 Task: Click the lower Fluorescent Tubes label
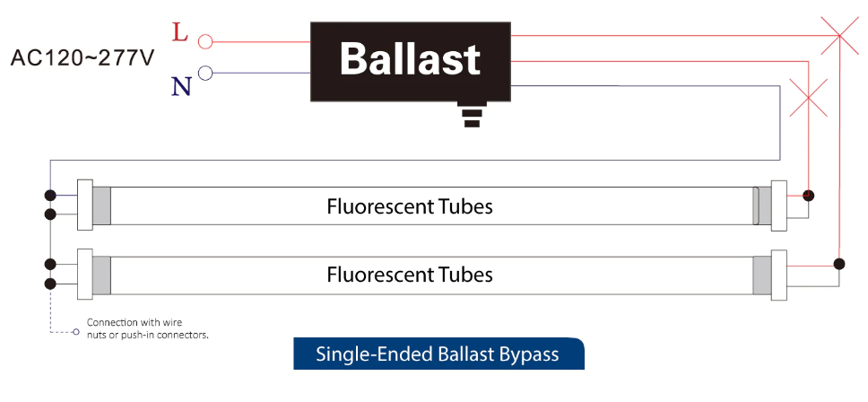click(x=410, y=273)
